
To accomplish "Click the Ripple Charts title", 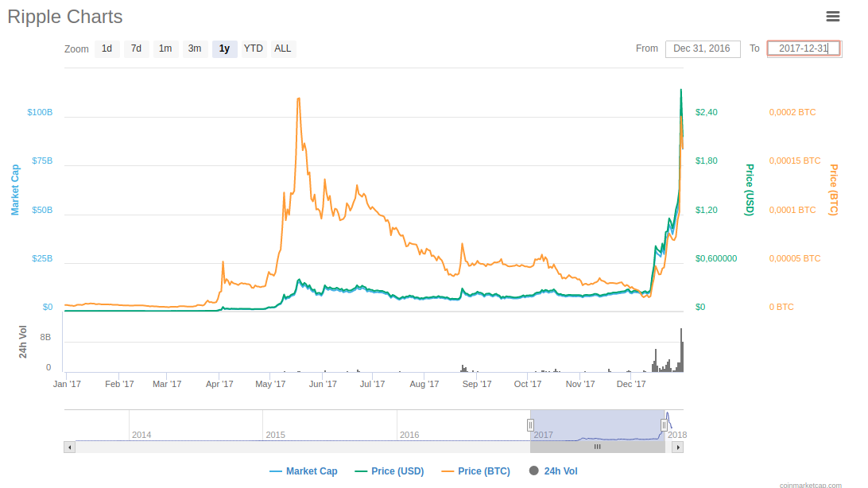I will pos(64,17).
